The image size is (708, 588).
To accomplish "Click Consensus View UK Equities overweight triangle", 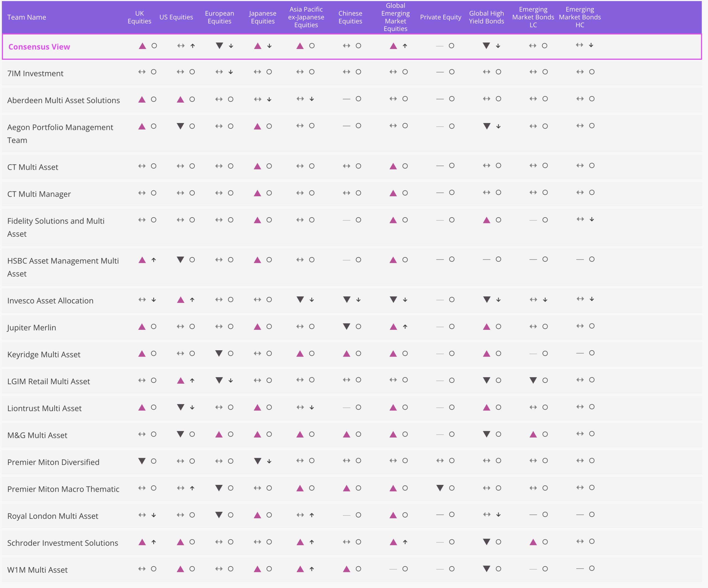I will click(x=142, y=46).
